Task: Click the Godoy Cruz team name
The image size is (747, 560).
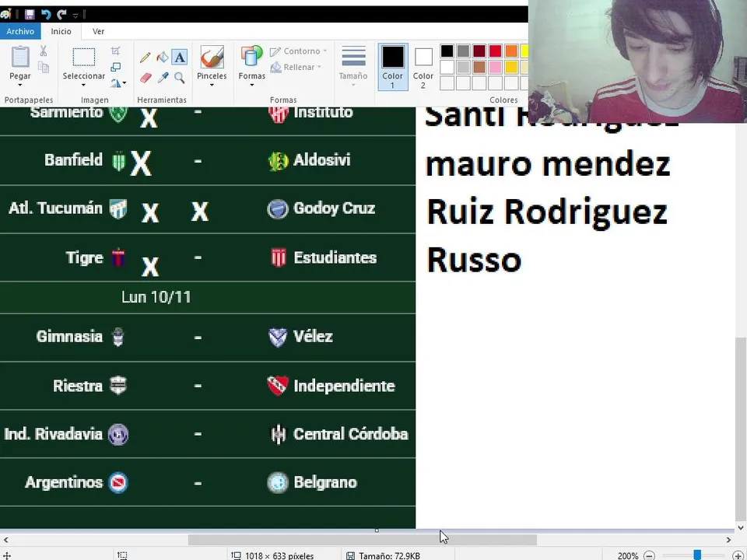Action: coord(335,208)
